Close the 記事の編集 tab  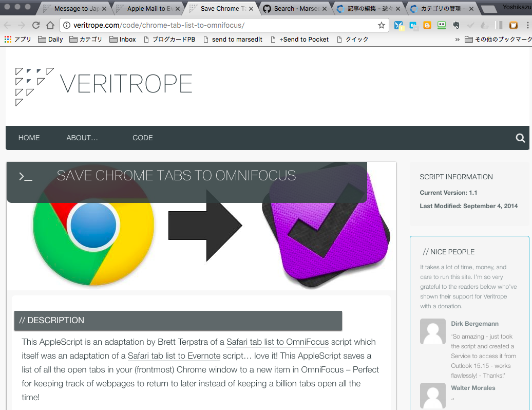(x=398, y=9)
